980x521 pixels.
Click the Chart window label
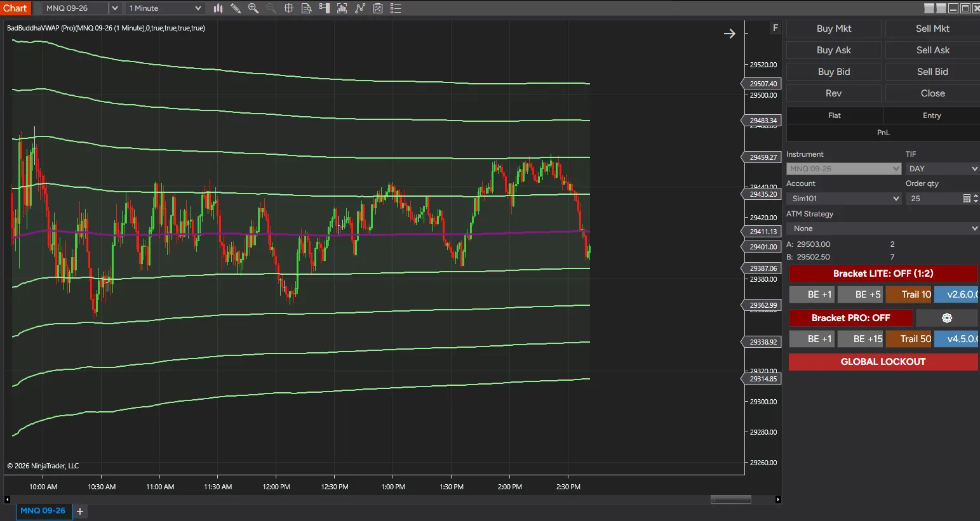click(x=15, y=8)
